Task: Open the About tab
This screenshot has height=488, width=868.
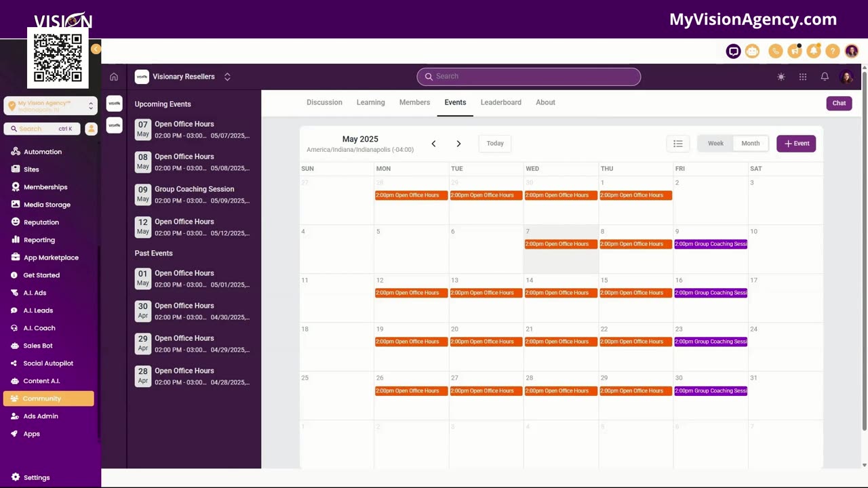Action: 545,102
